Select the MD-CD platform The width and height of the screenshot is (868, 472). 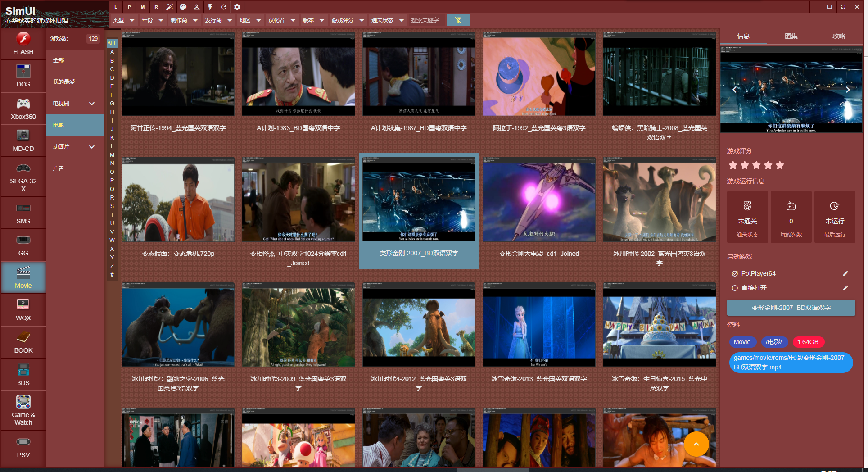[23, 141]
